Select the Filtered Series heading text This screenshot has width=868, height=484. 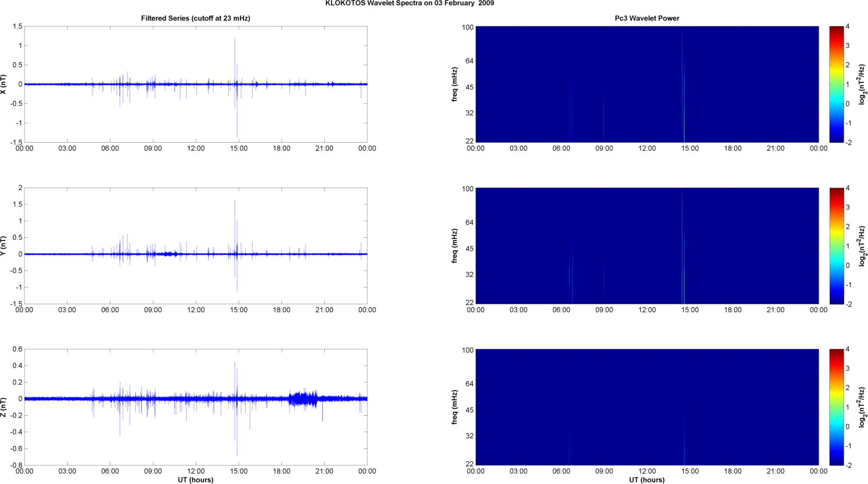click(x=195, y=18)
